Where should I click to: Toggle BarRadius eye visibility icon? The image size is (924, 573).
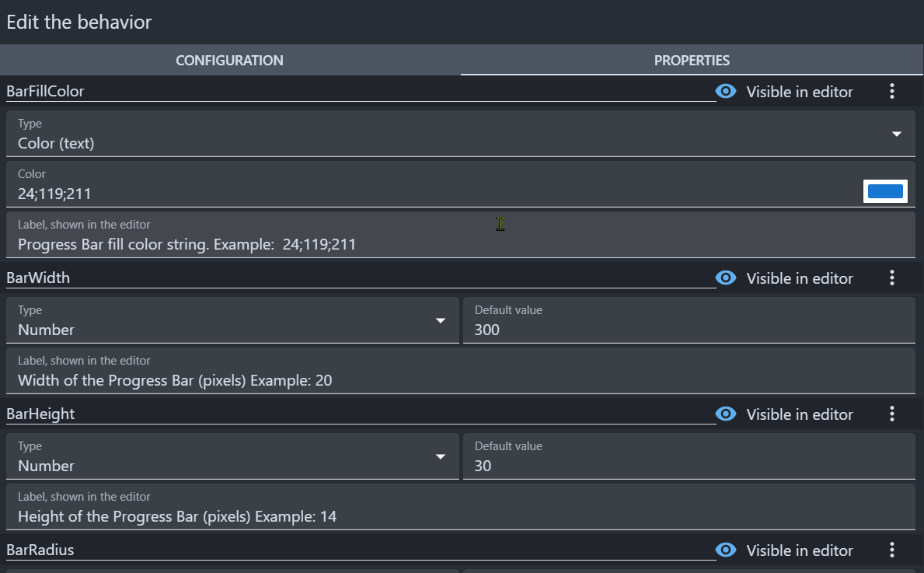(726, 550)
